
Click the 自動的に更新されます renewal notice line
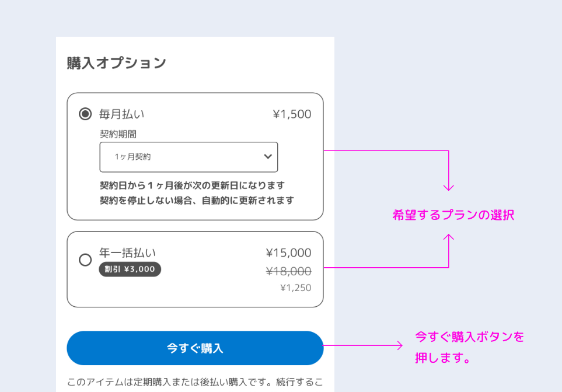(197, 201)
